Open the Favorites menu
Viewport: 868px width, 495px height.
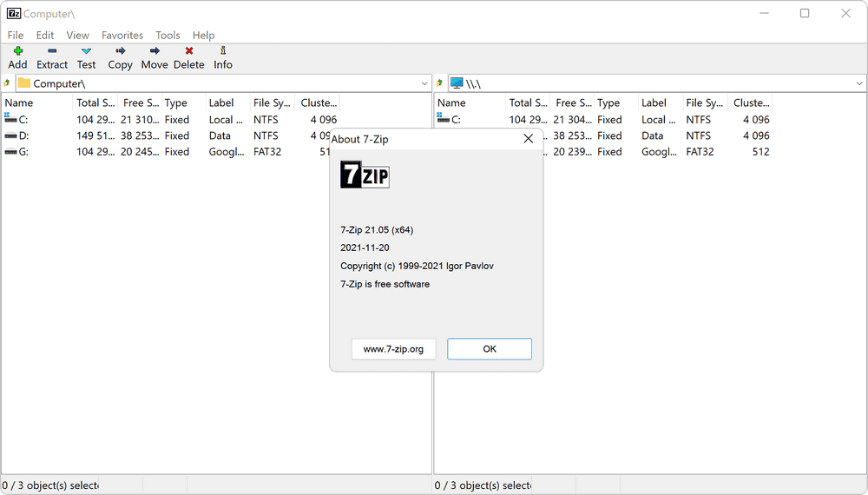(122, 35)
